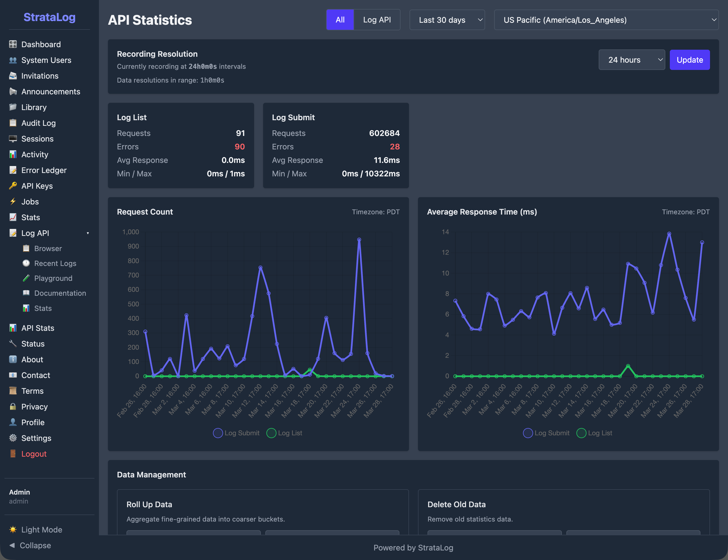Click the API Keys key icon
Viewport: 728px width, 560px height.
pos(13,186)
